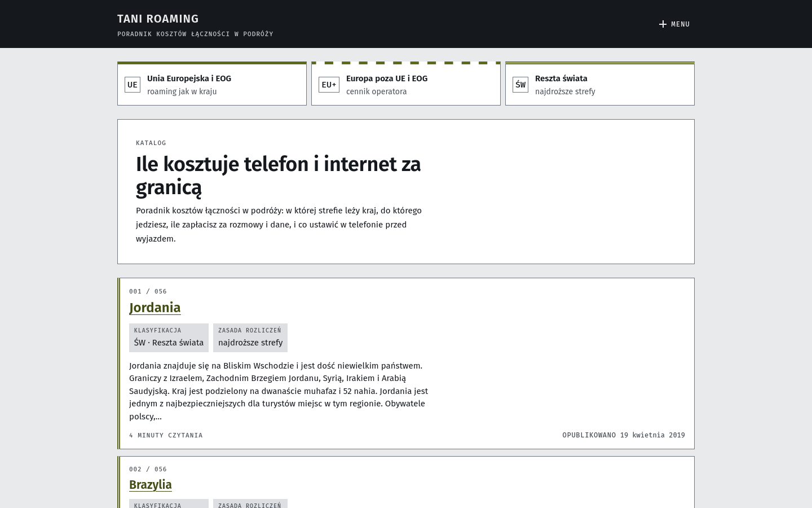Screen dimensions: 812x508
Task: Click the catalog intro paragraph text
Action: (x=279, y=225)
